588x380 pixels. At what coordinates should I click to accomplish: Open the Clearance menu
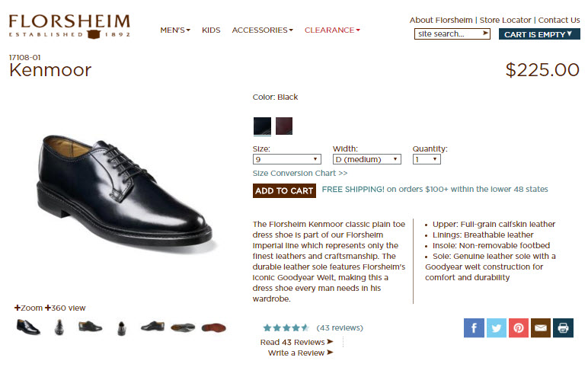tap(332, 30)
